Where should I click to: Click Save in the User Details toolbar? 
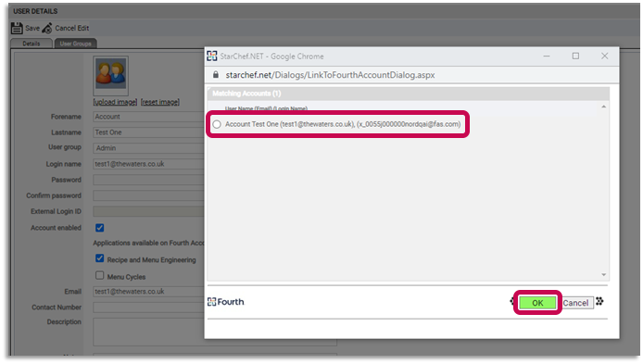point(32,29)
